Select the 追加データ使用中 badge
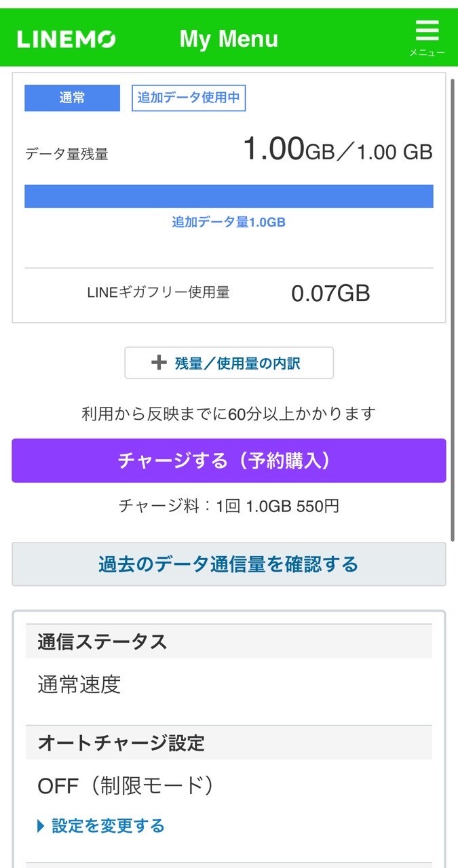This screenshot has height=868, width=458. click(189, 98)
